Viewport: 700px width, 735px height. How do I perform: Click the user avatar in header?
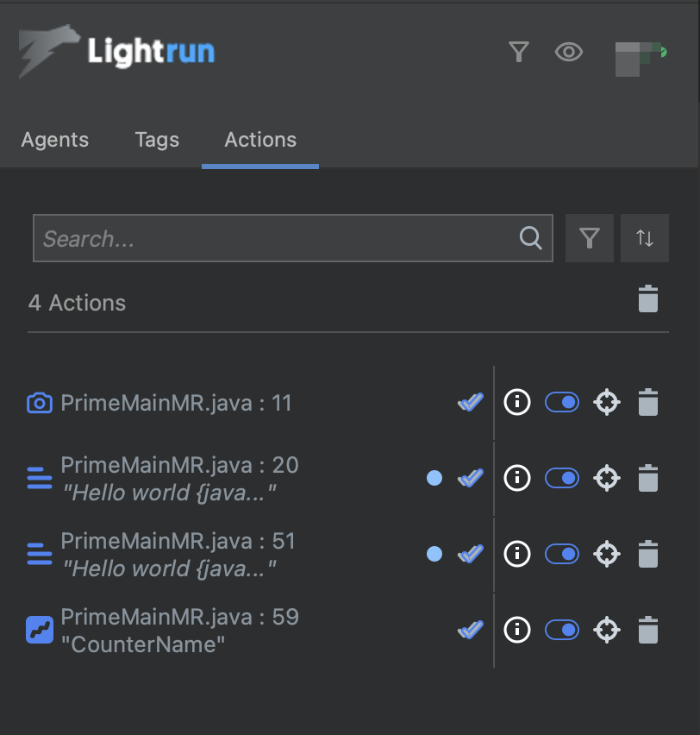coord(640,57)
